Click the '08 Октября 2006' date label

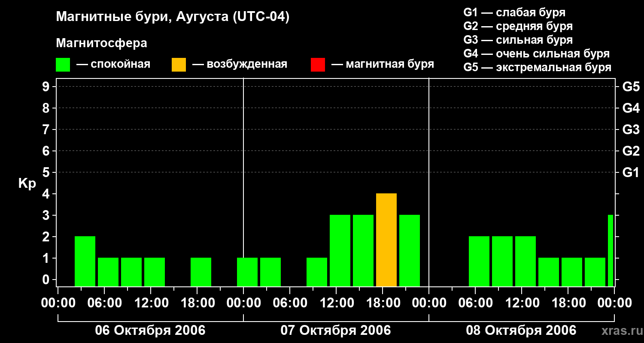pyautogui.click(x=521, y=331)
